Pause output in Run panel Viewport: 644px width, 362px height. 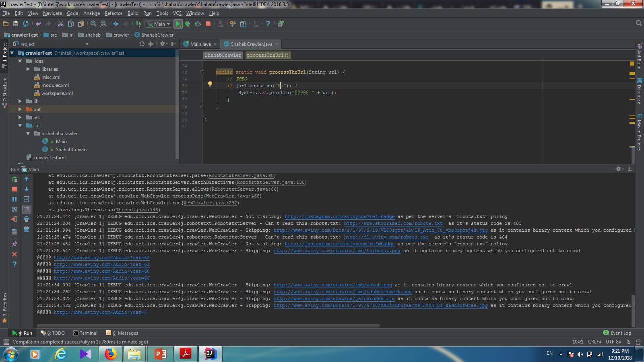click(x=14, y=199)
